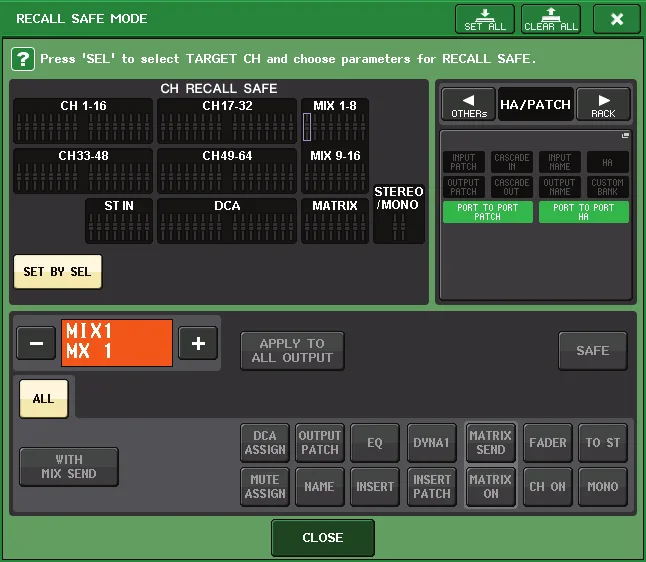Go to previous tab OTHERs arrow
The height and width of the screenshot is (562, 646).
click(468, 104)
